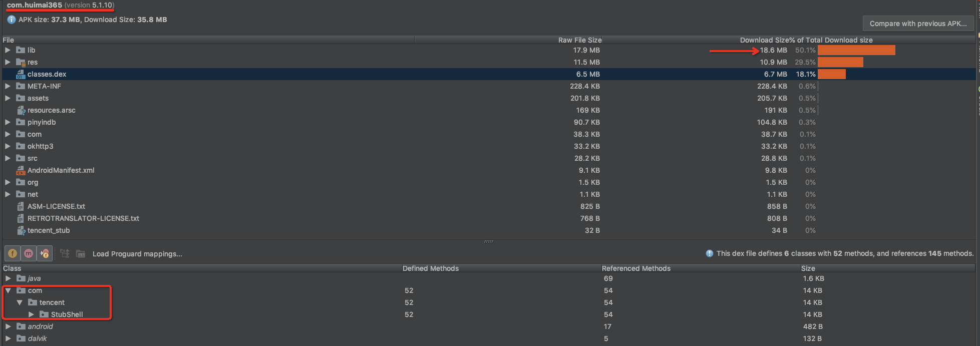Viewport: 980px width, 346px height.
Task: Expand the assets folder arrow
Action: coord(8,98)
